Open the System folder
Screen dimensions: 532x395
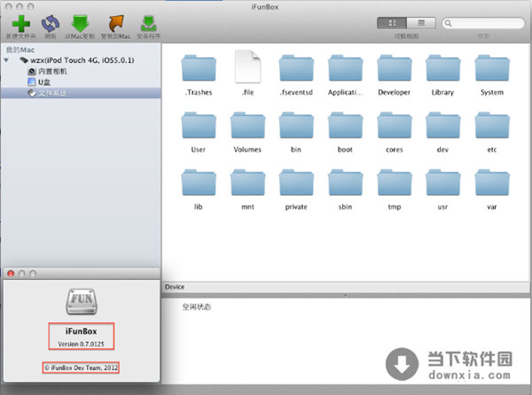(x=492, y=68)
